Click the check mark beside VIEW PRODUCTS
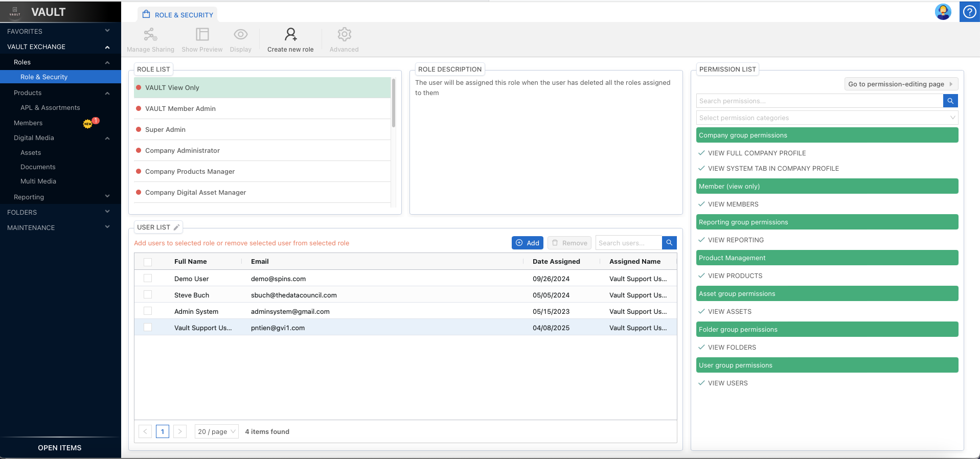This screenshot has height=459, width=980. tap(701, 276)
